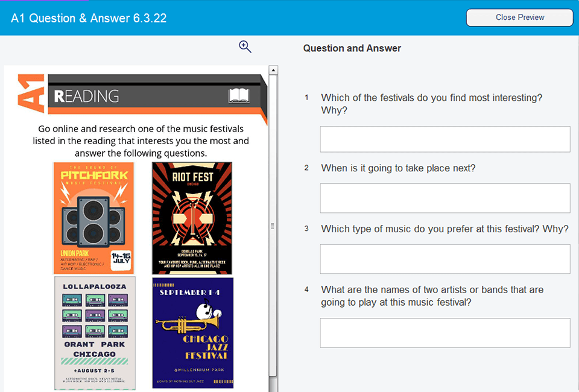Click the pane splitter grip handle
Viewport: 579px width, 392px height.
click(273, 226)
